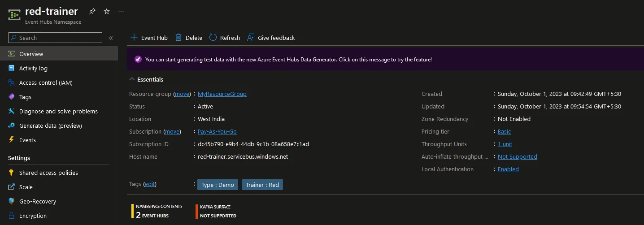The height and width of the screenshot is (225, 644).
Task: Click the Access control (IAM) icon
Action: click(11, 82)
